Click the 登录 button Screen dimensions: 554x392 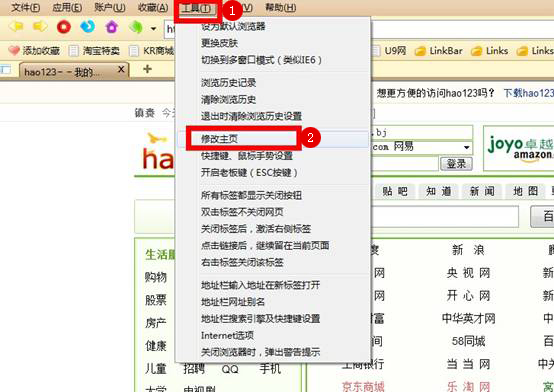(456, 164)
